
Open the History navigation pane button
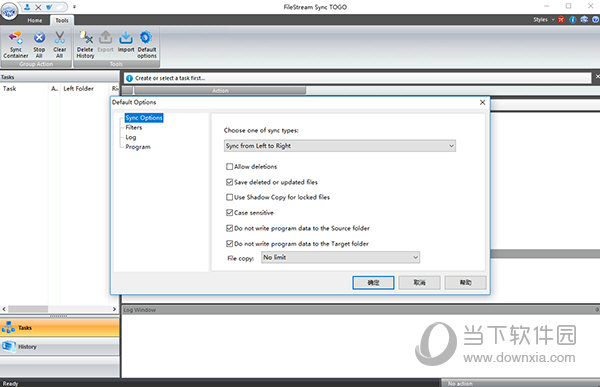(x=60, y=346)
